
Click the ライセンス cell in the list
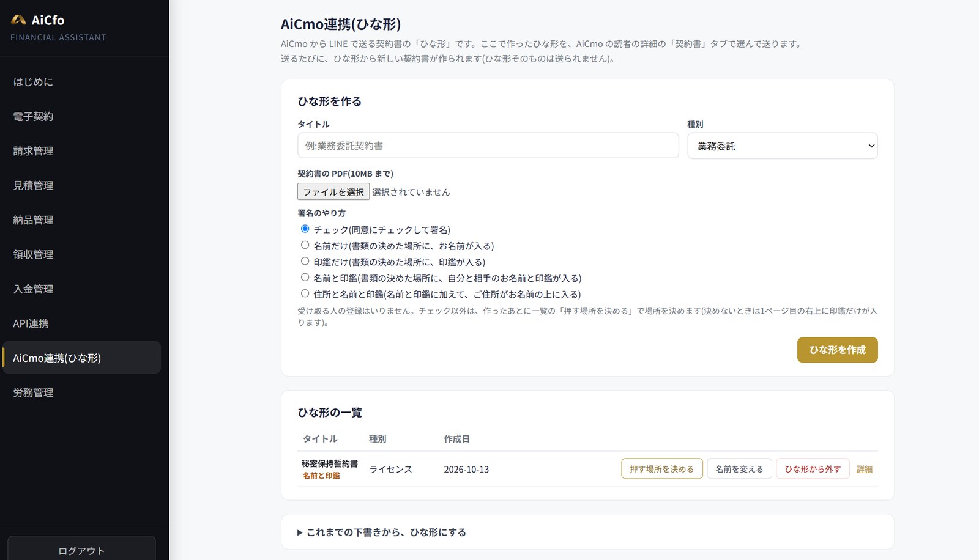click(x=390, y=470)
